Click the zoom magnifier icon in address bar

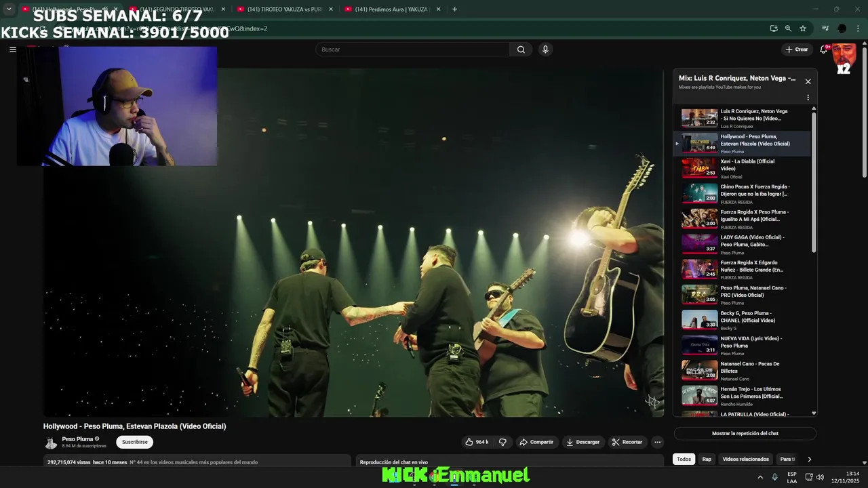click(788, 28)
